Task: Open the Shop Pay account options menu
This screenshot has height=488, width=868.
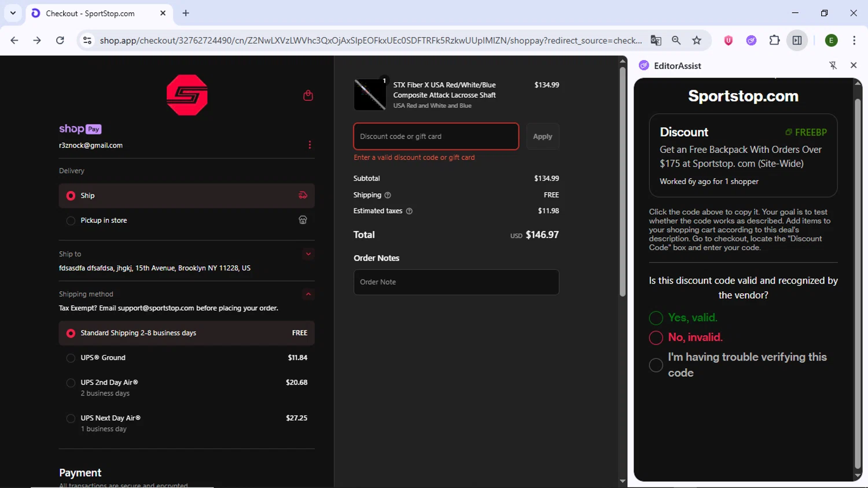Action: coord(310,145)
